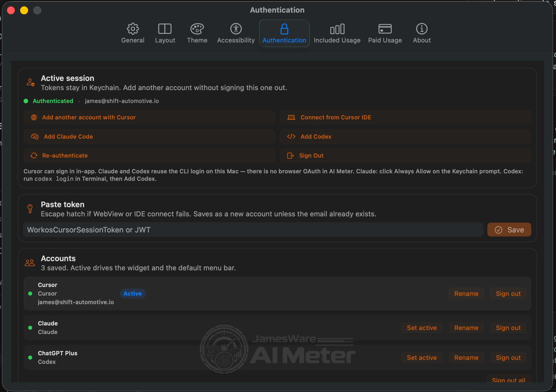
Task: Sign out of the Cursor account
Action: coord(508,294)
